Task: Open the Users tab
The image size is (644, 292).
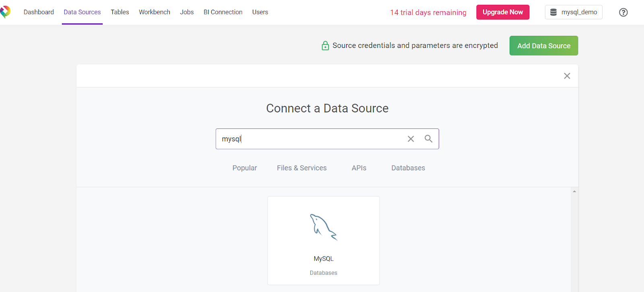Action: coord(260,12)
